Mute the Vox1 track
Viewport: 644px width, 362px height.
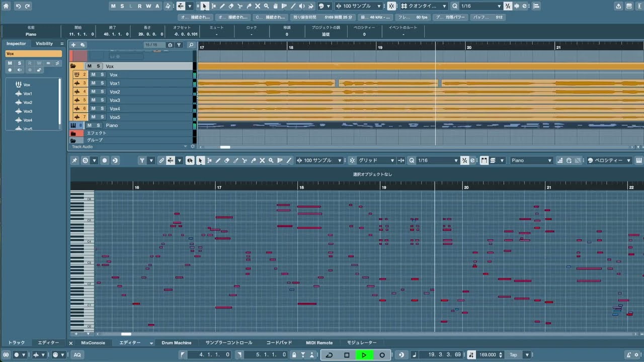tap(93, 83)
